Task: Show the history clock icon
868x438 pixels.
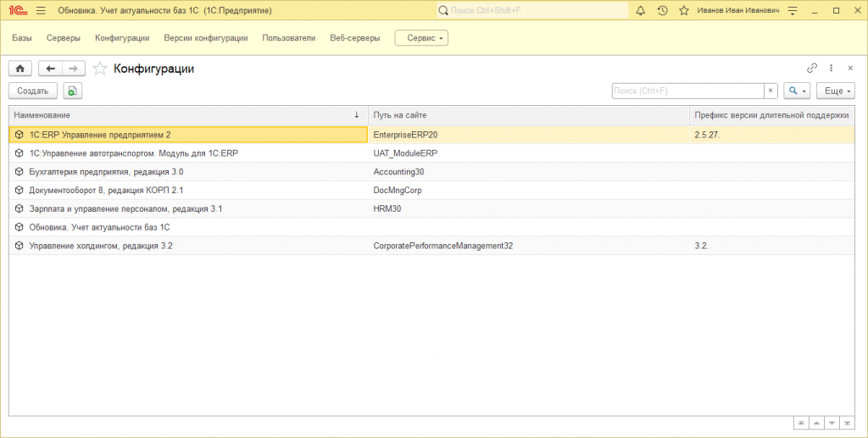Action: coord(663,10)
